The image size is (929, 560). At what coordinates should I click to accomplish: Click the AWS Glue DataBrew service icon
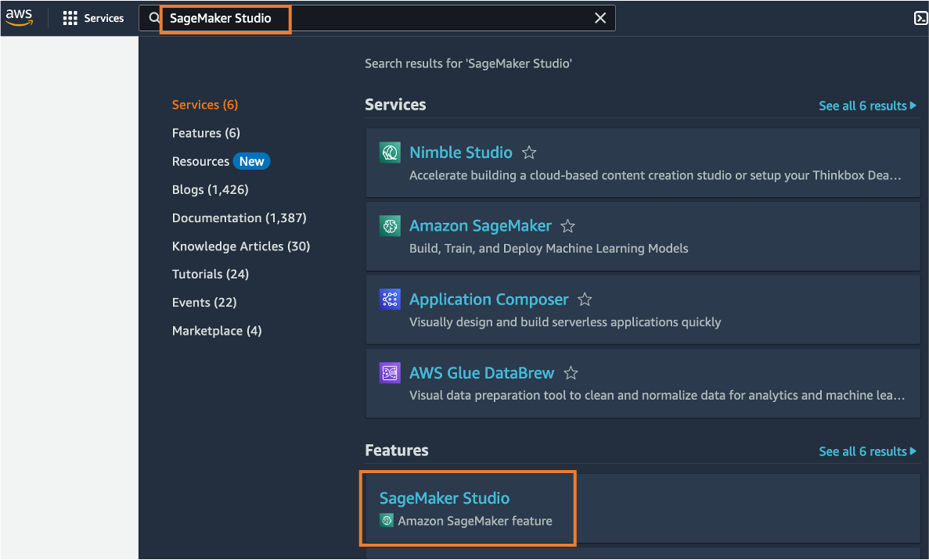[390, 372]
